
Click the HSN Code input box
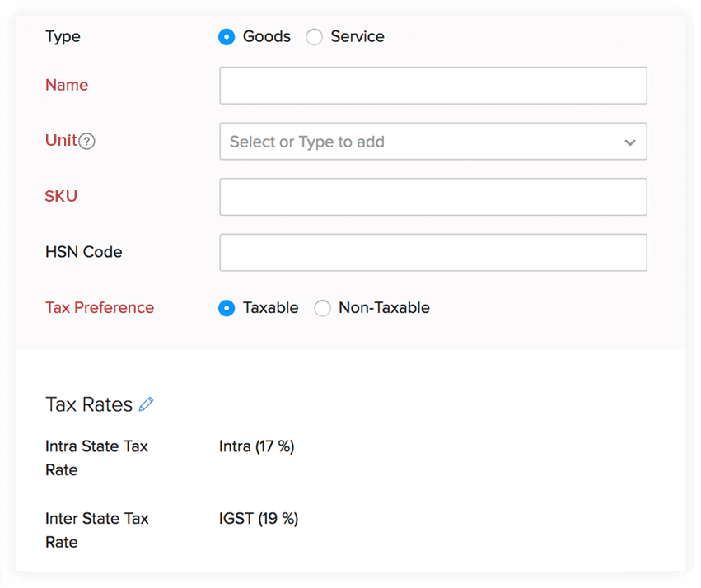(x=432, y=253)
